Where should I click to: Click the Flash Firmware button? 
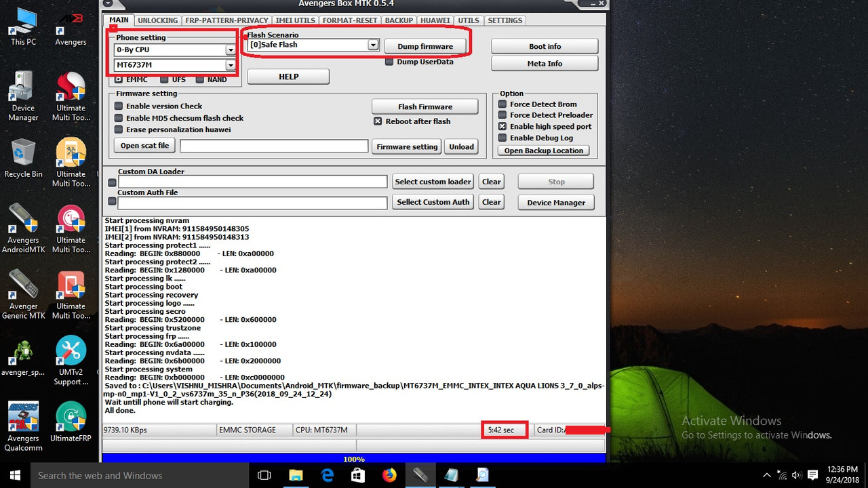tap(425, 106)
